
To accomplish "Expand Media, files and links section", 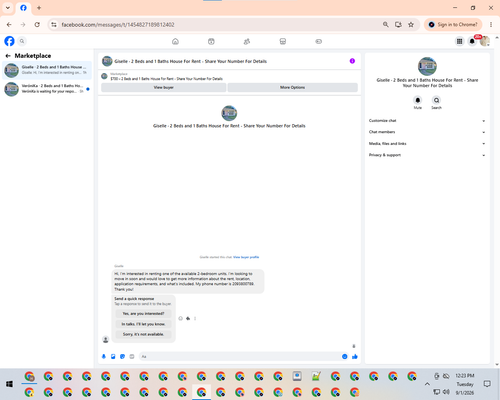I will point(427,144).
